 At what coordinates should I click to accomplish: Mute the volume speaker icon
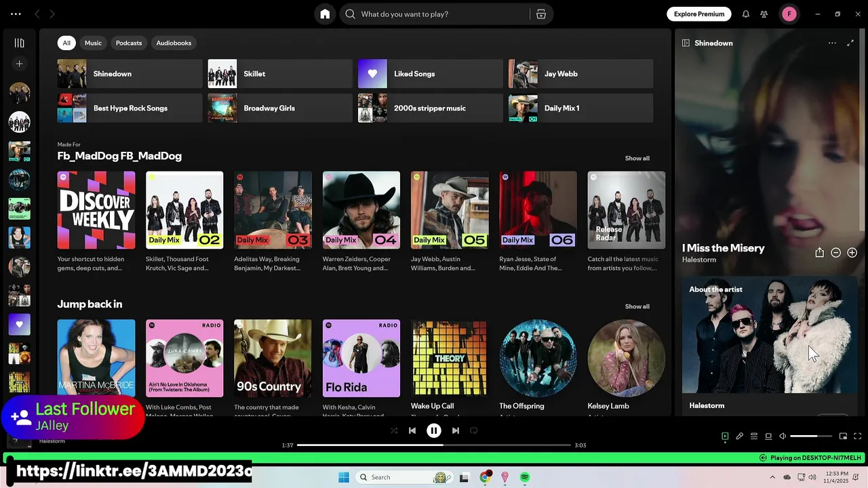[783, 436]
